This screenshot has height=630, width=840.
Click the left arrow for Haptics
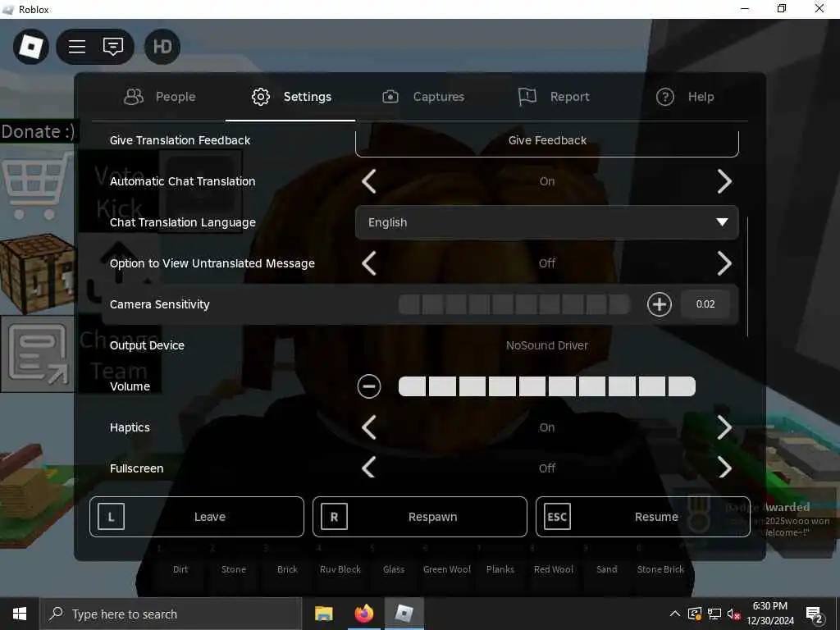(369, 427)
